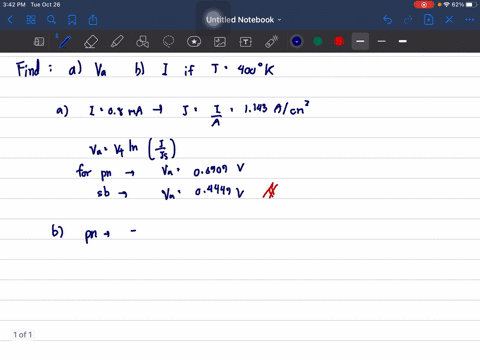Select the Eraser tool

[x=91, y=42]
